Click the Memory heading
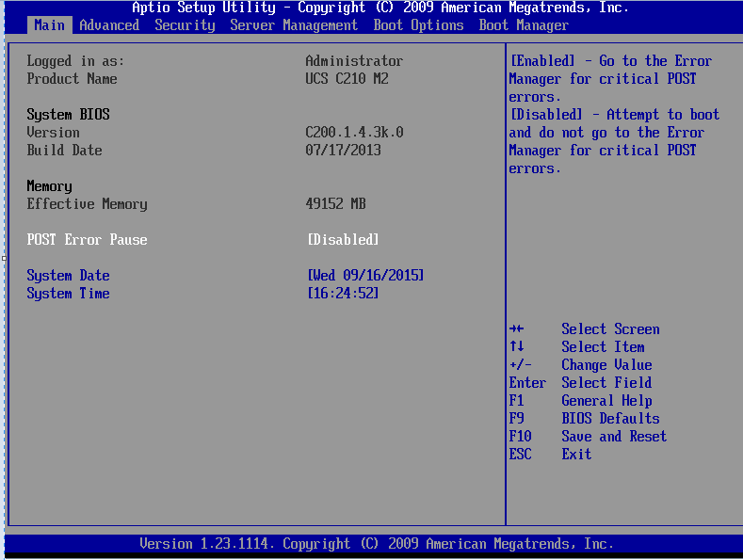This screenshot has width=743, height=560. pyautogui.click(x=49, y=186)
